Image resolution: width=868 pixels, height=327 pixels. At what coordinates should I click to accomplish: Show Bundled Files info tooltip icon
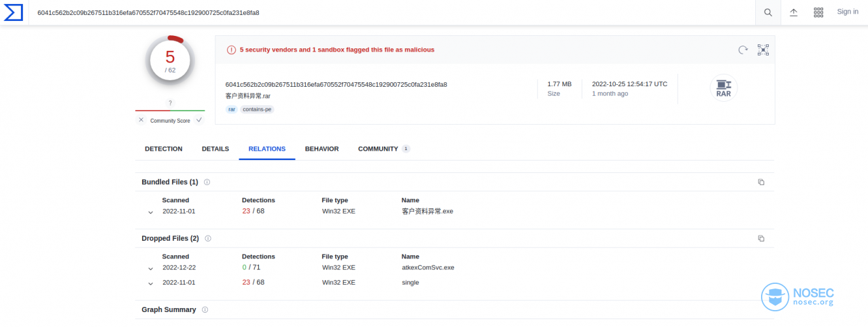click(207, 182)
